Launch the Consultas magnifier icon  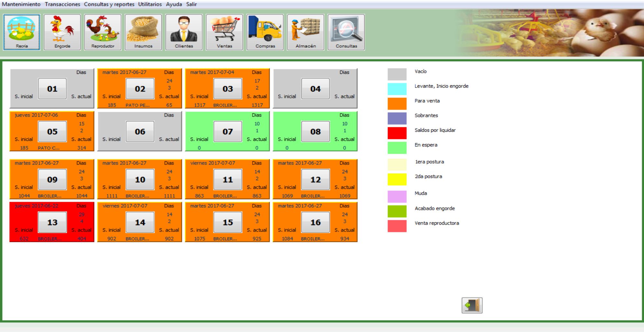coord(346,32)
